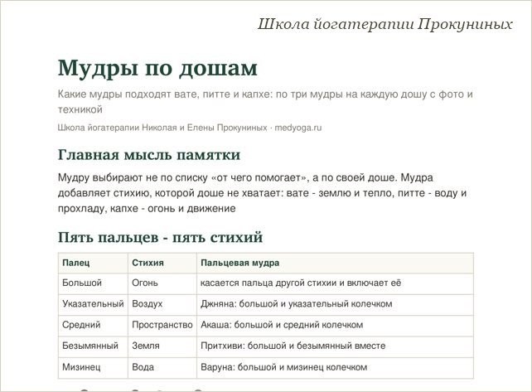Click heading 'Главная мысль памятки'
The image size is (532, 392).
tap(149, 155)
